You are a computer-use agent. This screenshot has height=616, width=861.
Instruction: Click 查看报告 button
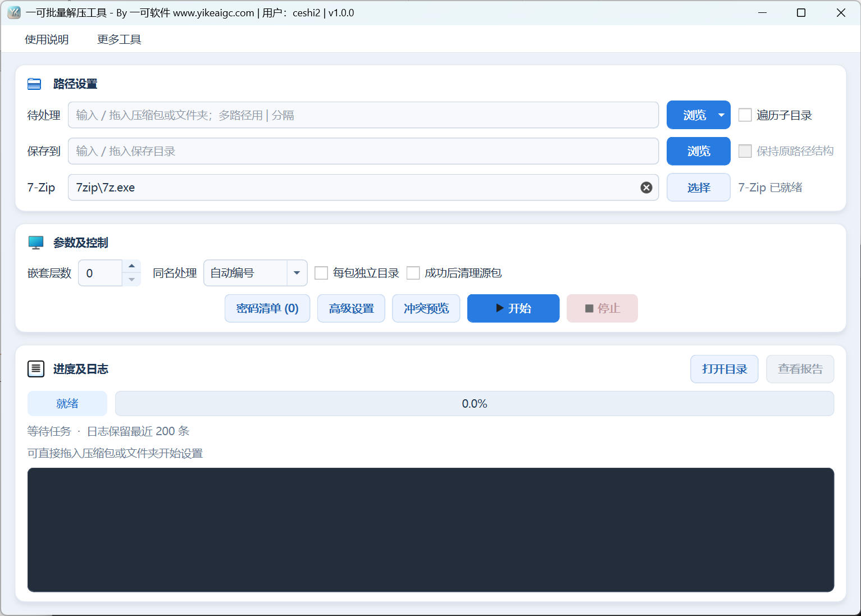click(x=800, y=369)
